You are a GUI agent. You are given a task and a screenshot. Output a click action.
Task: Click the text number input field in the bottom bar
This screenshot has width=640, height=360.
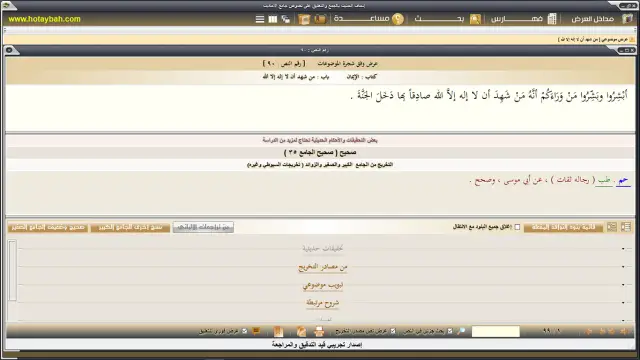click(496, 331)
